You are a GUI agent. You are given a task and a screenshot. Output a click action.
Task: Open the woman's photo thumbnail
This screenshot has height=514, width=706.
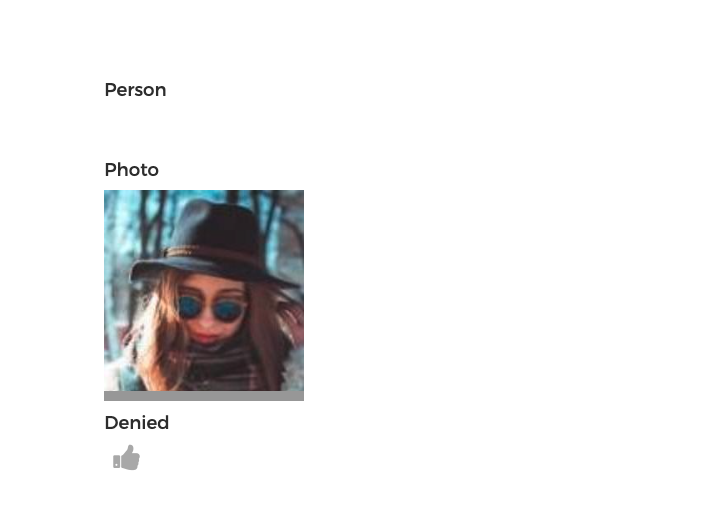point(204,290)
